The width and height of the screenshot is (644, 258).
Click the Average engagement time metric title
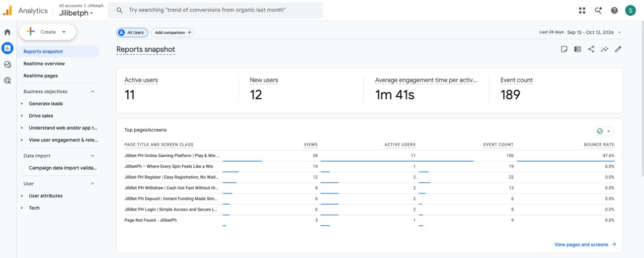tap(426, 80)
